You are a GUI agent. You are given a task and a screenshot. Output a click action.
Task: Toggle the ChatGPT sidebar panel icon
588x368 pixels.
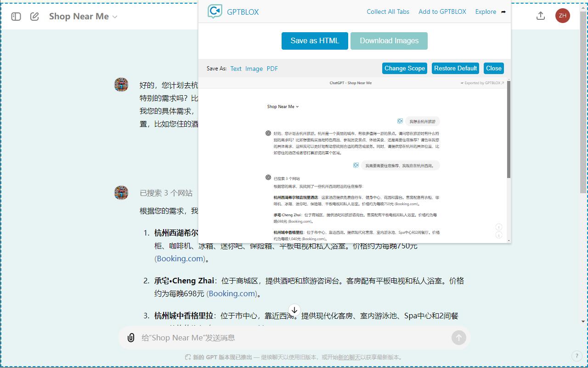(16, 17)
